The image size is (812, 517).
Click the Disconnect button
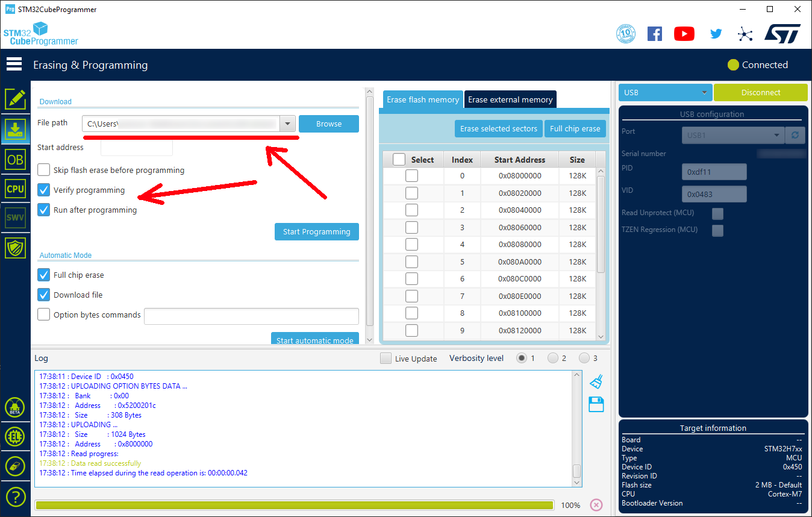click(x=761, y=93)
